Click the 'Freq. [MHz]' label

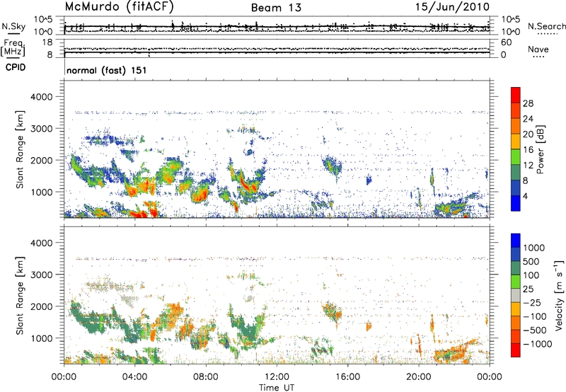coord(13,48)
